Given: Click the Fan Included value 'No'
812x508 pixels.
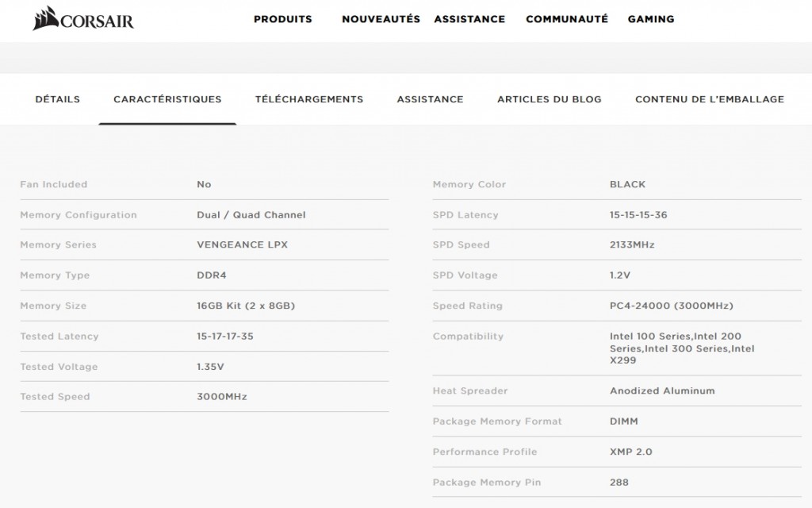Looking at the screenshot, I should (x=204, y=184).
